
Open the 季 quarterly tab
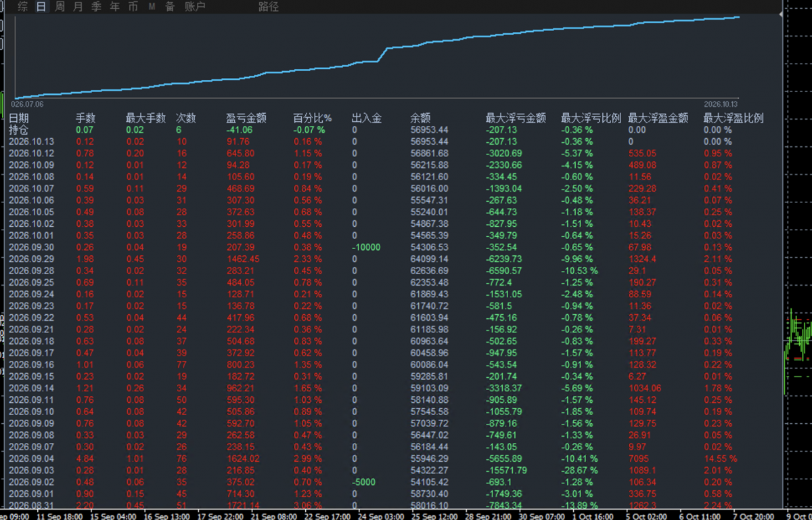pos(97,7)
